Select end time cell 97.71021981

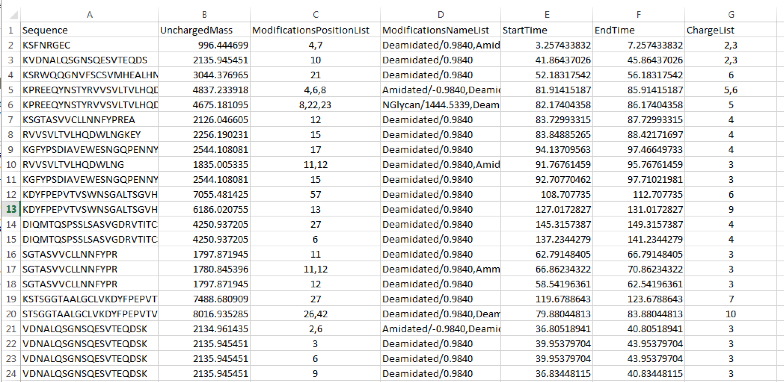point(638,180)
